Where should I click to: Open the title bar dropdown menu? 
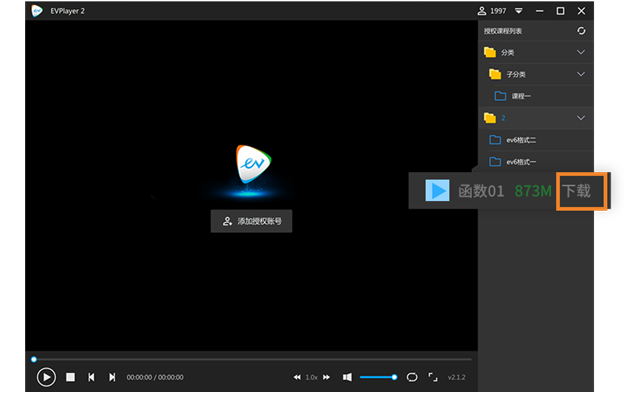coord(519,11)
